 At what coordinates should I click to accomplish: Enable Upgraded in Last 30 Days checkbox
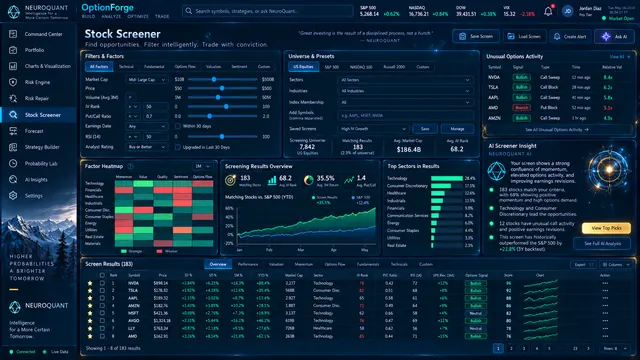click(x=178, y=147)
